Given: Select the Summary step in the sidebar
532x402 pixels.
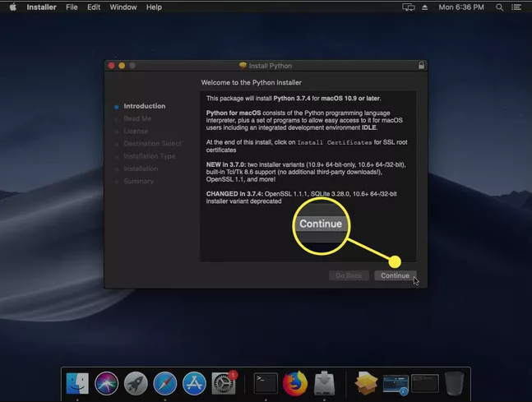Looking at the screenshot, I should tap(138, 181).
